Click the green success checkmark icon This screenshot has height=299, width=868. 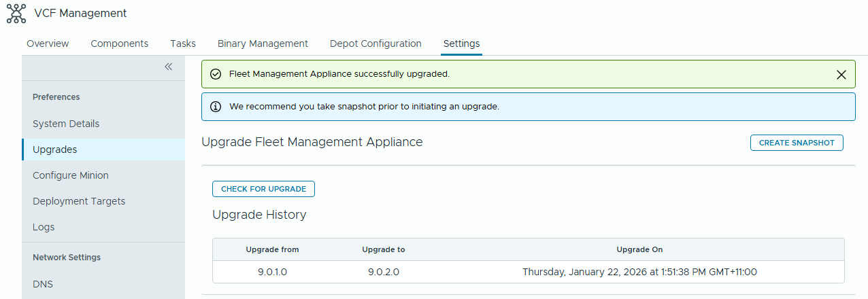pyautogui.click(x=216, y=74)
